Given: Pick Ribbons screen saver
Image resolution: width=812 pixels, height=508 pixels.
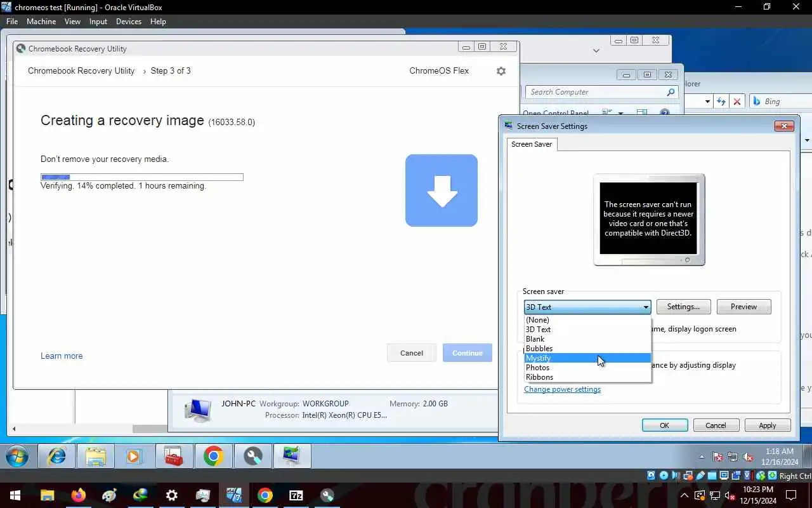Looking at the screenshot, I should pos(587,377).
